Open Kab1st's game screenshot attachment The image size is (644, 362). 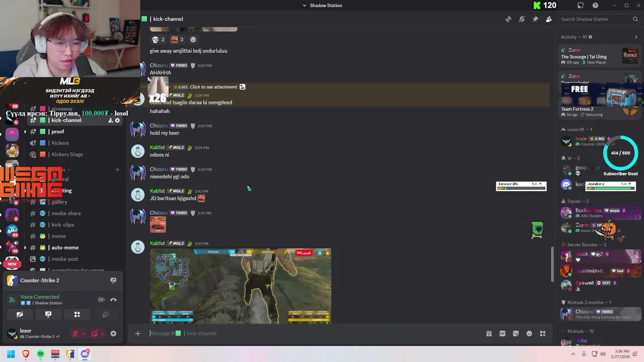click(240, 286)
